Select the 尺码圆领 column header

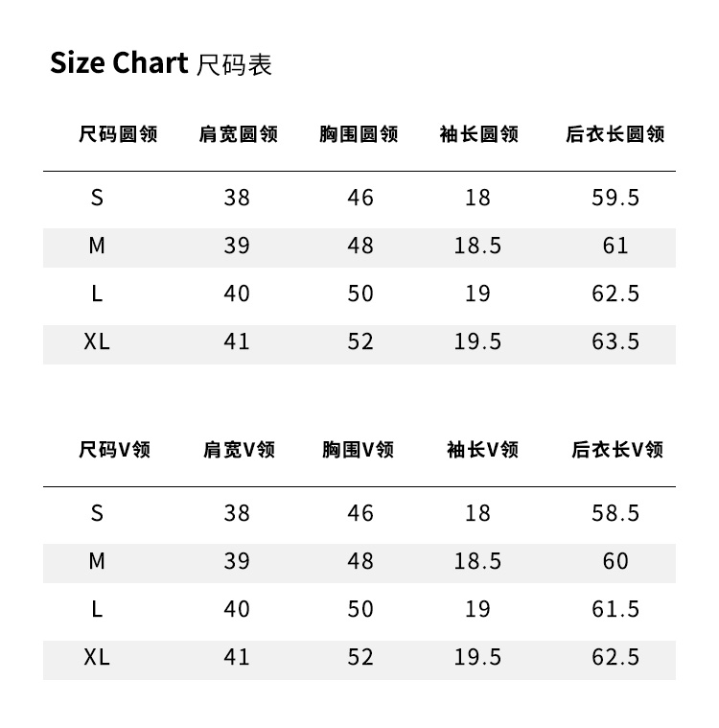tap(118, 134)
